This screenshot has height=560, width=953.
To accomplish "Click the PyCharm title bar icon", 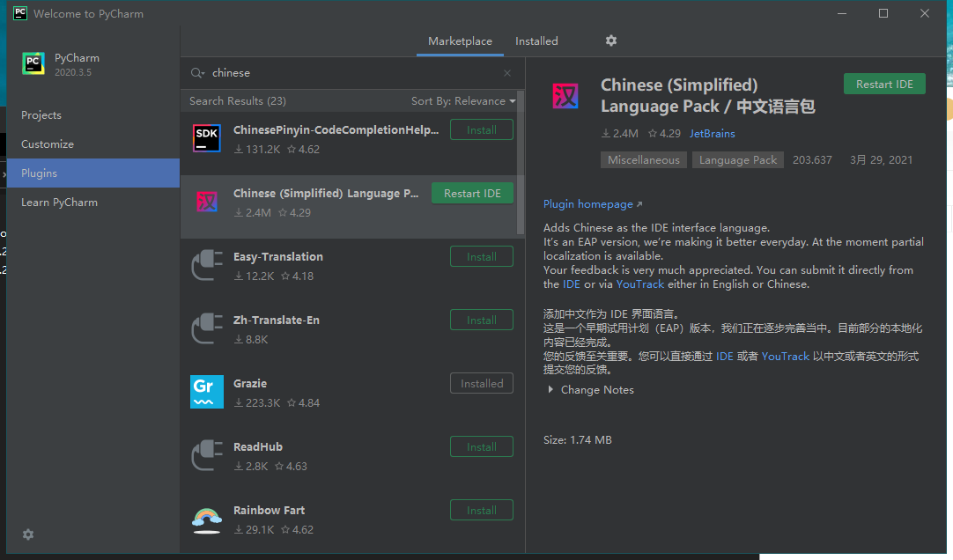I will pyautogui.click(x=20, y=12).
